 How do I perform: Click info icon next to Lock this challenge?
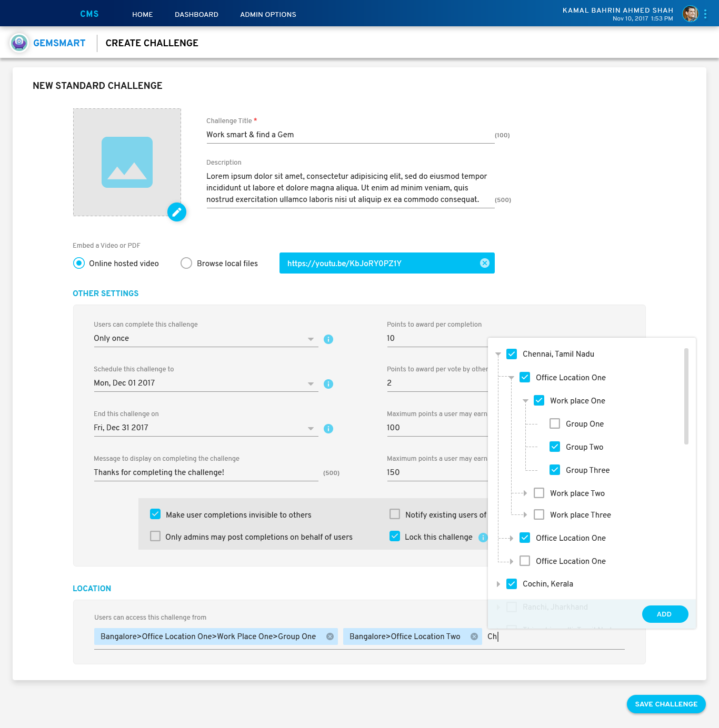[x=483, y=537]
